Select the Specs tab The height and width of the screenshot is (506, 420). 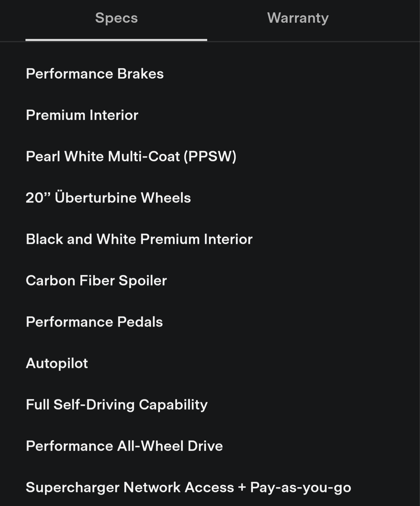116,18
